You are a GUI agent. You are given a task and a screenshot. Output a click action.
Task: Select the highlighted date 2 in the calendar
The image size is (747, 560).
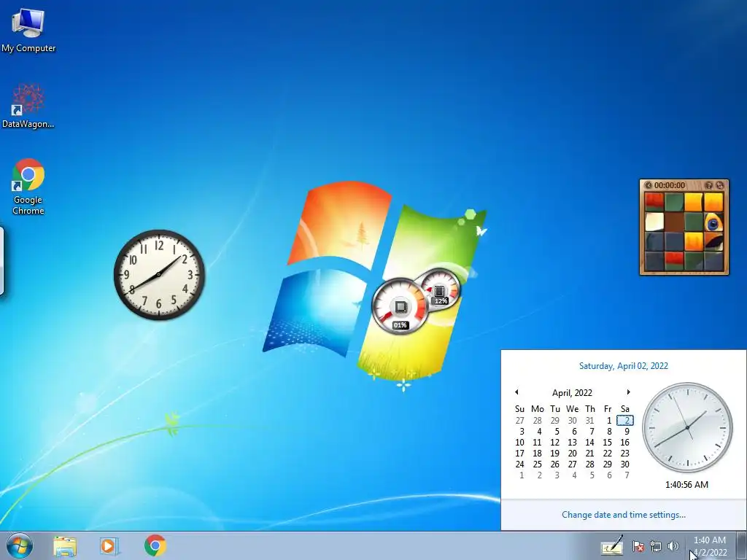pyautogui.click(x=625, y=421)
